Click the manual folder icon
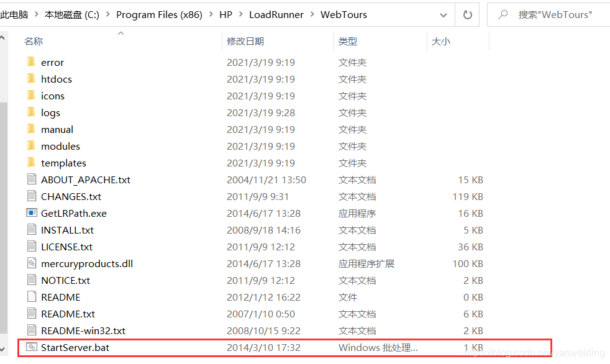The width and height of the screenshot is (610, 364). pos(31,129)
